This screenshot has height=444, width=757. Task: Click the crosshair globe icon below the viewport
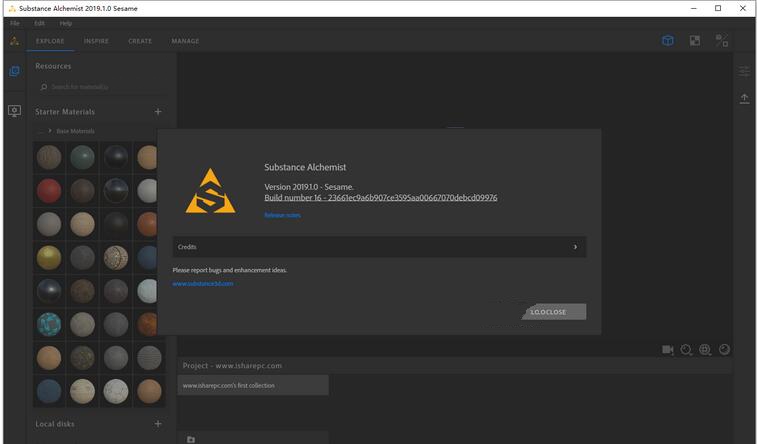click(705, 349)
